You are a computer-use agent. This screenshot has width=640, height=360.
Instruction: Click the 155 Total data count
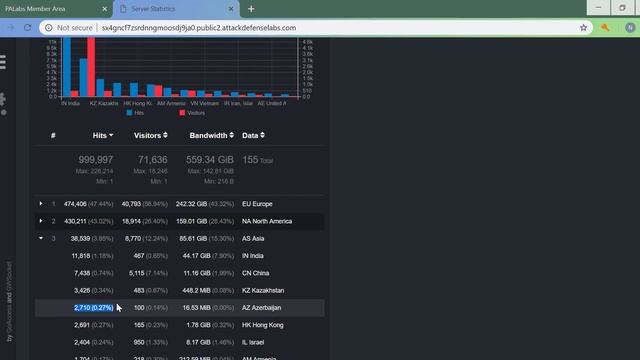coord(258,160)
